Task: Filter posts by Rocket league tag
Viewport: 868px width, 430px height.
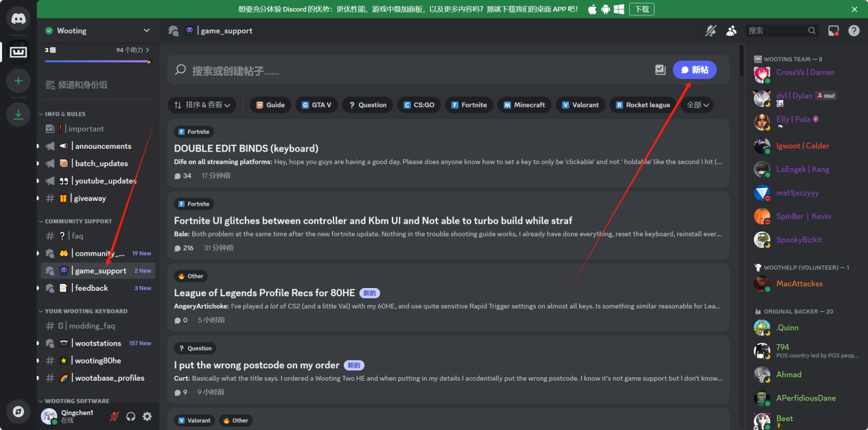Action: click(x=642, y=105)
